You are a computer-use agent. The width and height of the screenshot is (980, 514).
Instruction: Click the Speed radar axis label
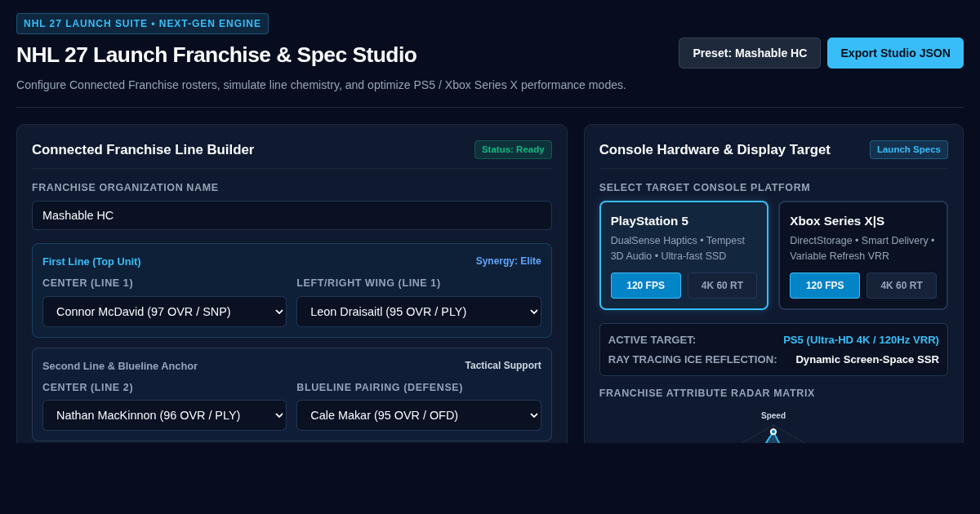click(x=773, y=415)
